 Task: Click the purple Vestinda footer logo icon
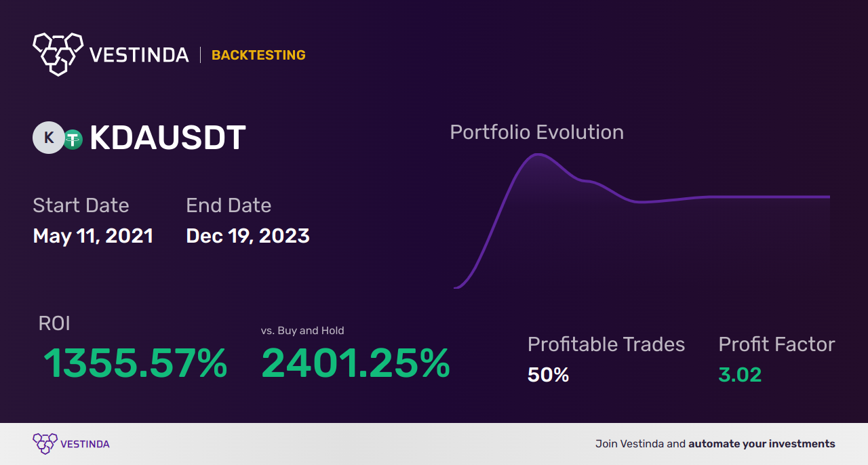click(x=45, y=443)
